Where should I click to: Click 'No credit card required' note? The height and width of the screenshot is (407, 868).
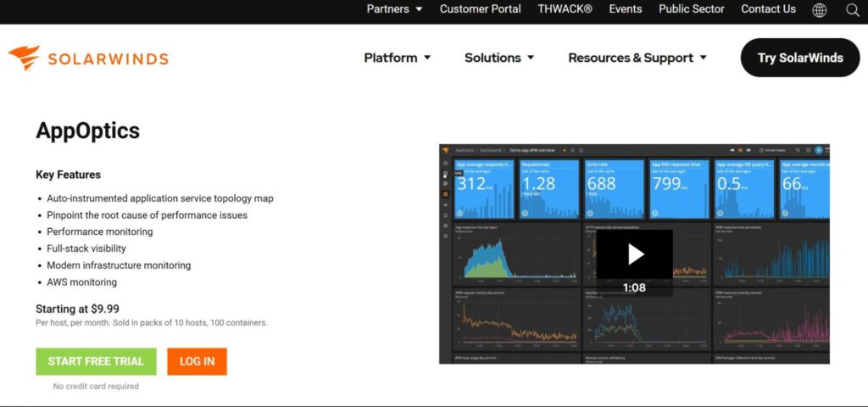point(96,386)
